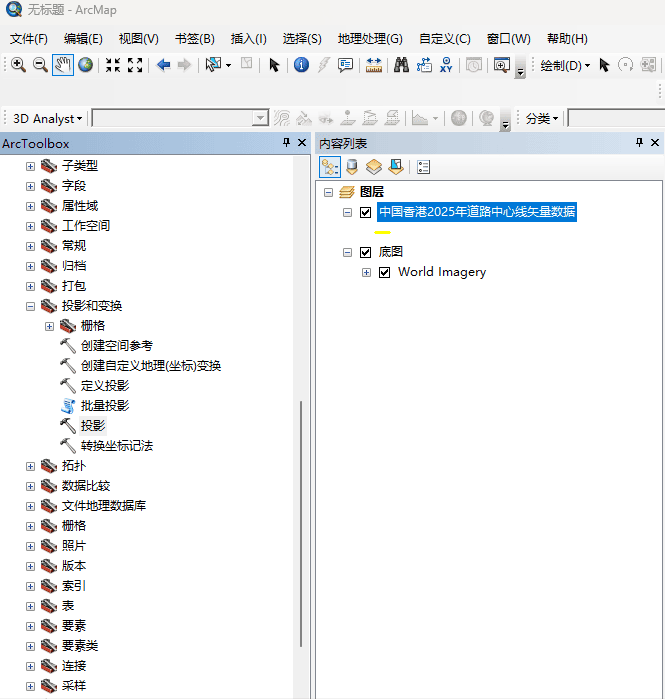The image size is (665, 699).
Task: Open the 选择(S) menu
Action: [302, 39]
